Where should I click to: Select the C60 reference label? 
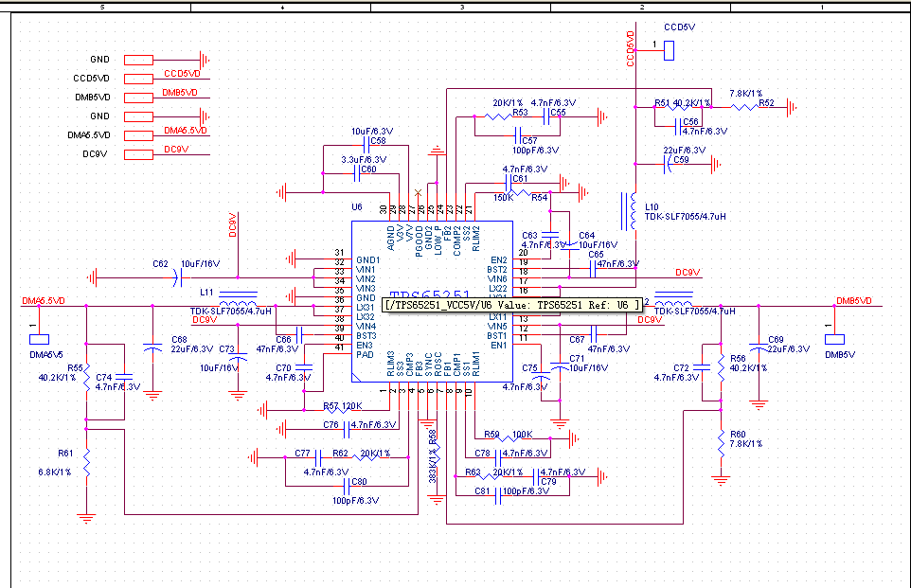pos(368,169)
